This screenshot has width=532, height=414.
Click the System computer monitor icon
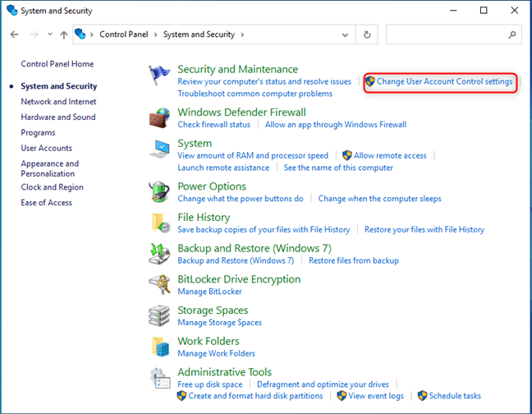(x=159, y=149)
